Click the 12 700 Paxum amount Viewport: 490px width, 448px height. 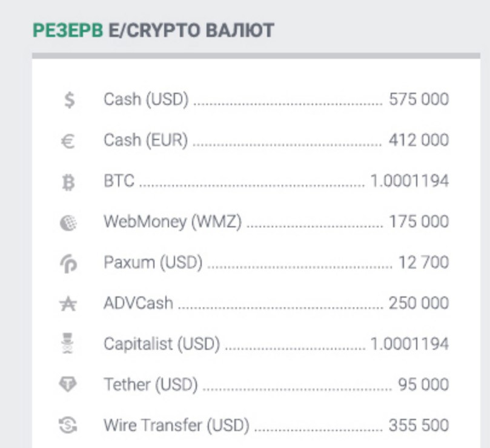click(423, 263)
